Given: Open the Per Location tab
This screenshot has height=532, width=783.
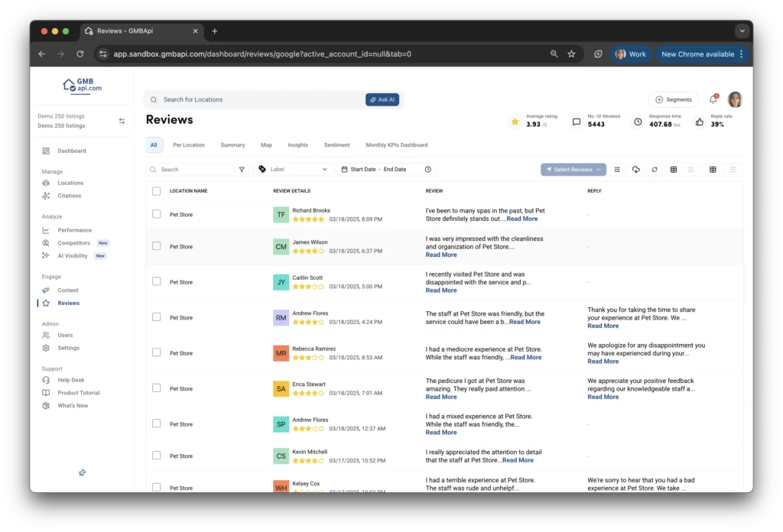Looking at the screenshot, I should tap(189, 145).
